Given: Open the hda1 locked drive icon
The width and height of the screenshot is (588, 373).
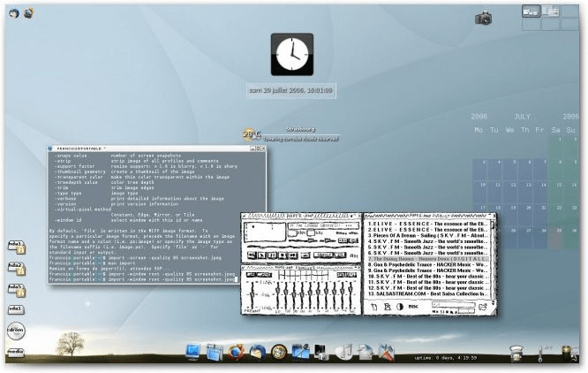Looking at the screenshot, I should 15,245.
